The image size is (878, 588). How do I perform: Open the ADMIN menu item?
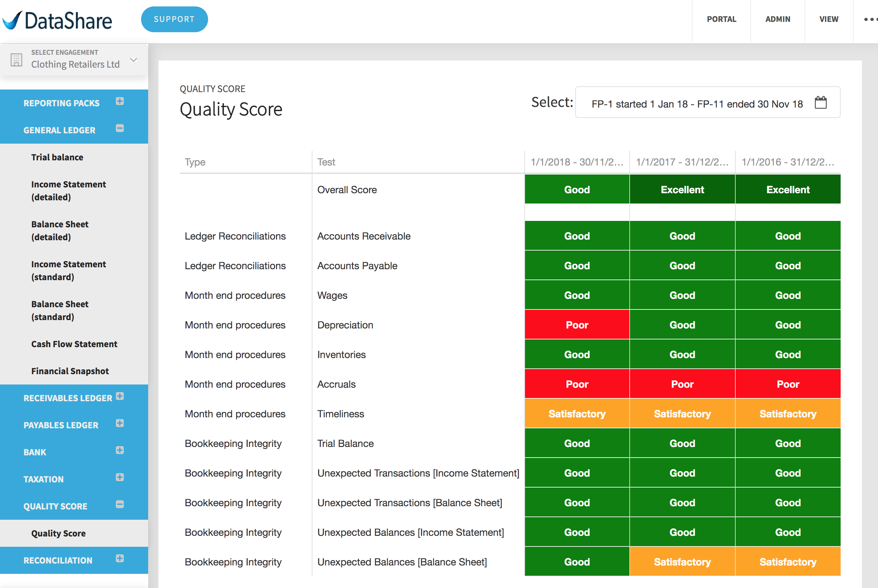coord(778,20)
